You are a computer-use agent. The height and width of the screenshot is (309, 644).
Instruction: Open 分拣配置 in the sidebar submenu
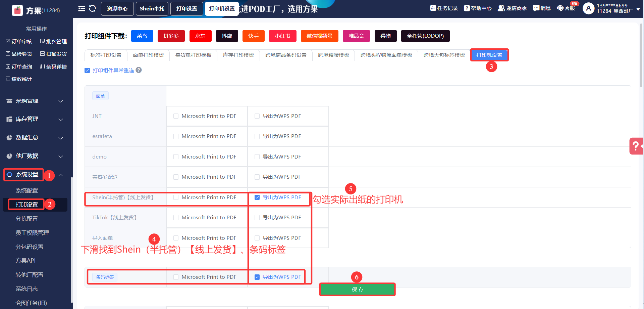point(27,219)
